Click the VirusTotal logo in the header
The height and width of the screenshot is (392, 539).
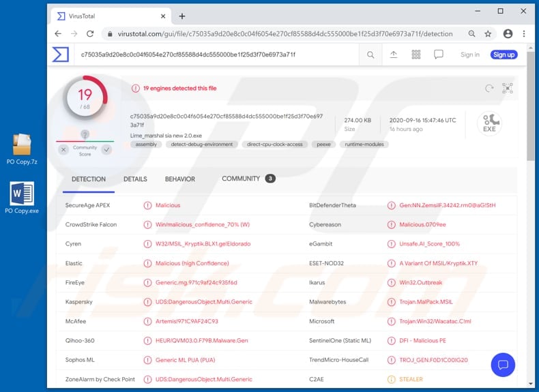61,55
